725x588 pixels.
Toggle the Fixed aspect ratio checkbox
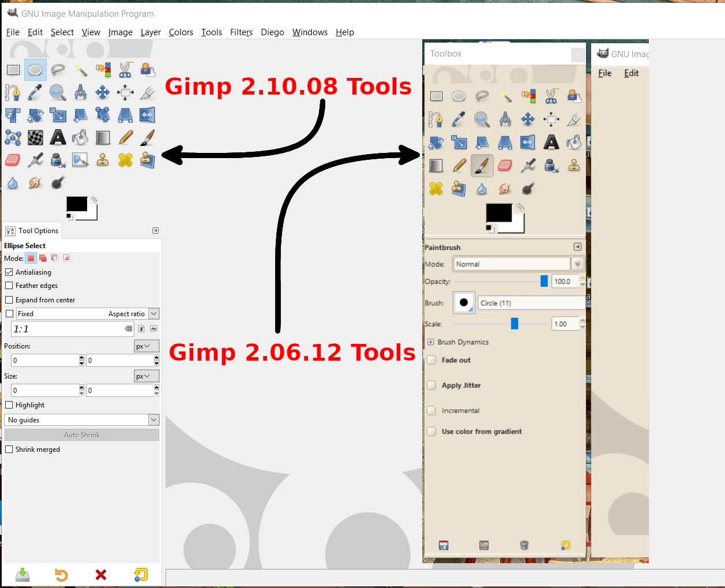(x=9, y=313)
